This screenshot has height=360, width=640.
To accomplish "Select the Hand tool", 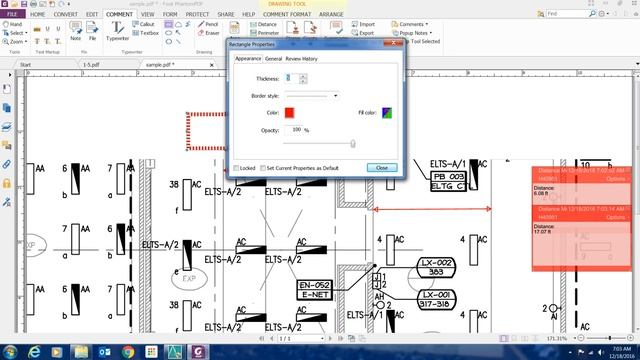I will click(12, 24).
